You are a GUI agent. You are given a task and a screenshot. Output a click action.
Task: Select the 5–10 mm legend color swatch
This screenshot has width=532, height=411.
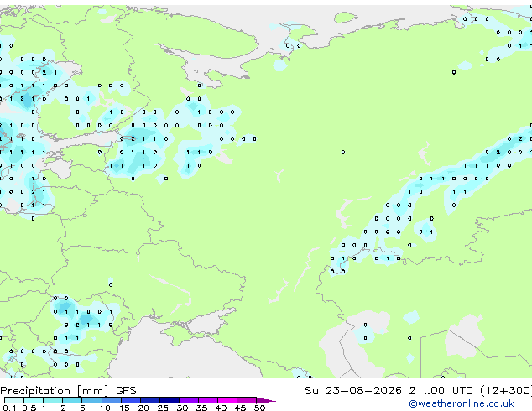tap(91, 400)
